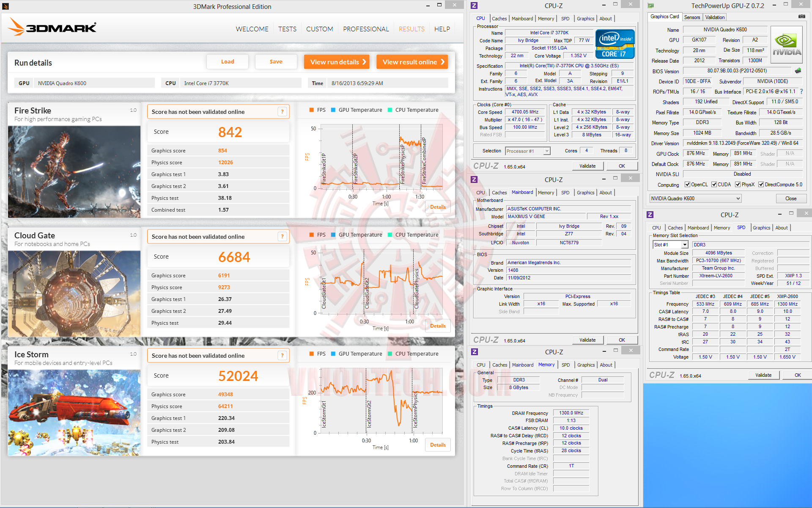Click the Fire Strike benchmark thumbnail

[74, 171]
